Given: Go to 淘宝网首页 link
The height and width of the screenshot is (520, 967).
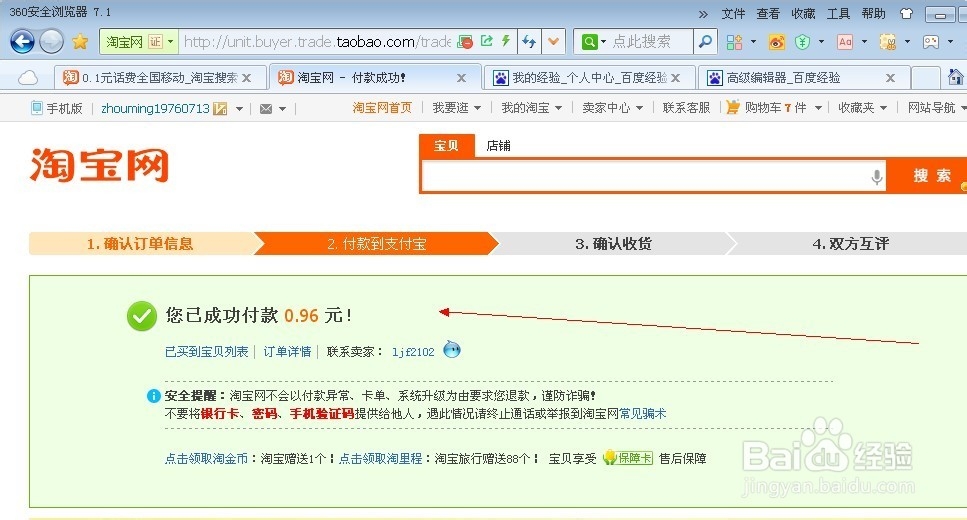Looking at the screenshot, I should 382,108.
